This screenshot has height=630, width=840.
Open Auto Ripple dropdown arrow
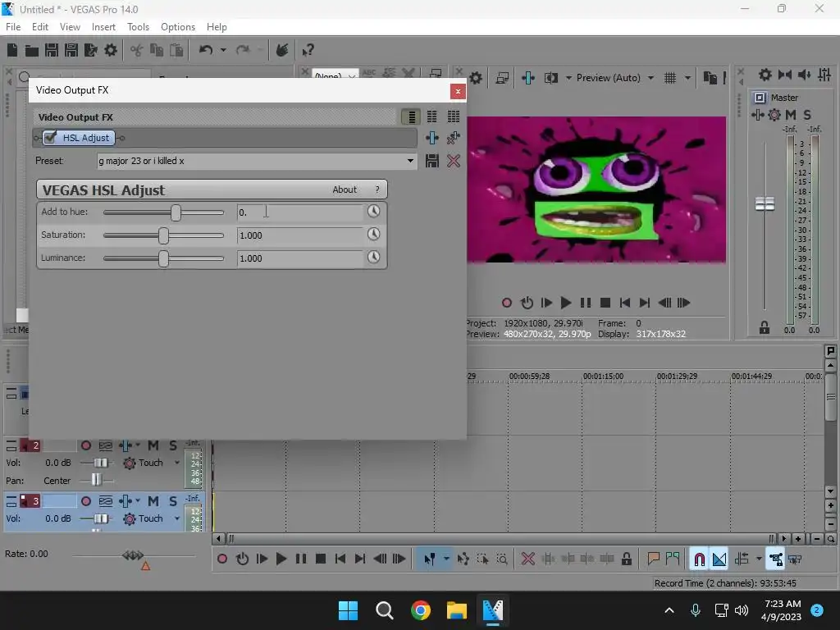click(x=759, y=559)
